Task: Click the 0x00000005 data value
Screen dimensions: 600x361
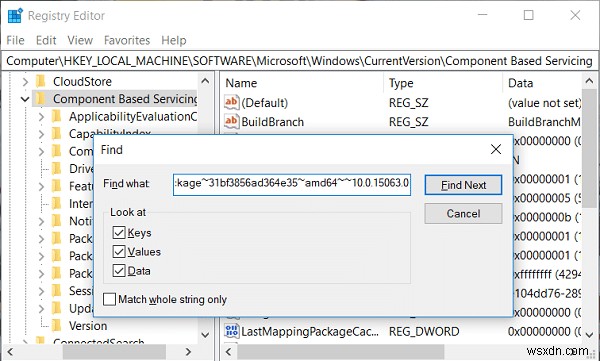Action: pos(547,198)
